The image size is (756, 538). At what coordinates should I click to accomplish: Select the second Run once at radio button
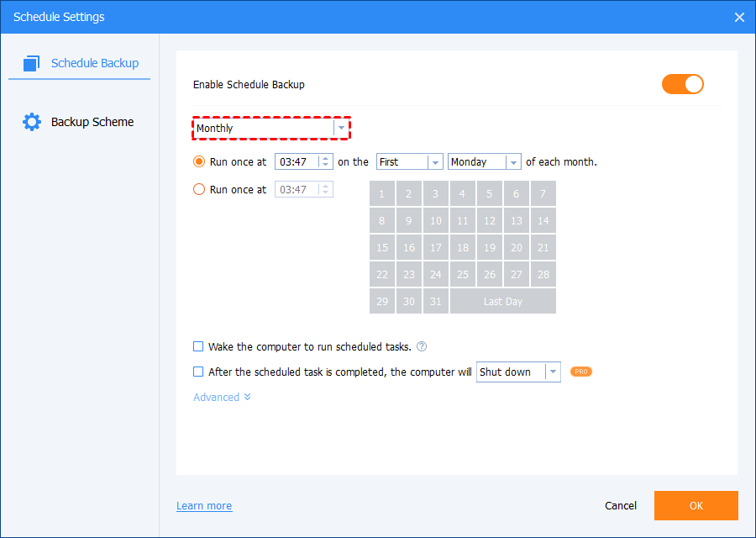tap(199, 190)
